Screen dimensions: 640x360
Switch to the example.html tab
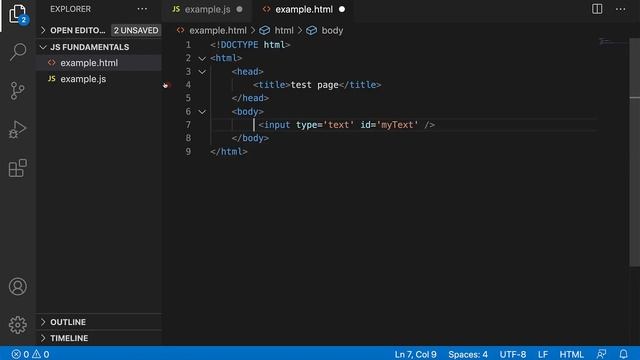304,9
